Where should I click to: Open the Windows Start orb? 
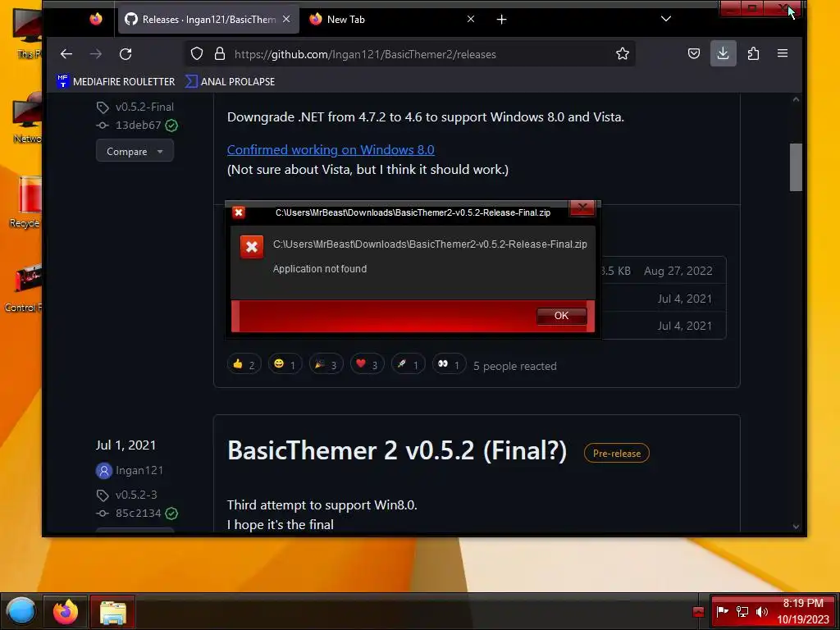pyautogui.click(x=21, y=610)
